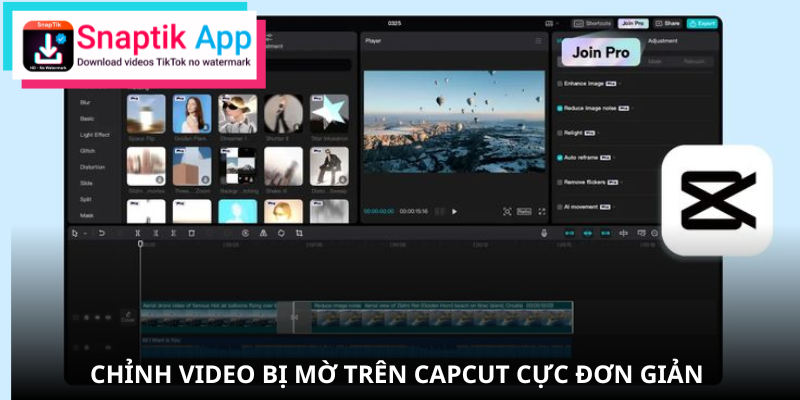The width and height of the screenshot is (800, 400).
Task: Open preview axis icon in right timeline toolbar
Action: (641, 233)
